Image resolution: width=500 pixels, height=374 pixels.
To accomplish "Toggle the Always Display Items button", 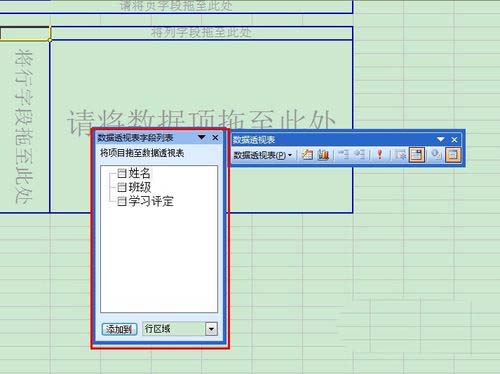I will [x=417, y=155].
